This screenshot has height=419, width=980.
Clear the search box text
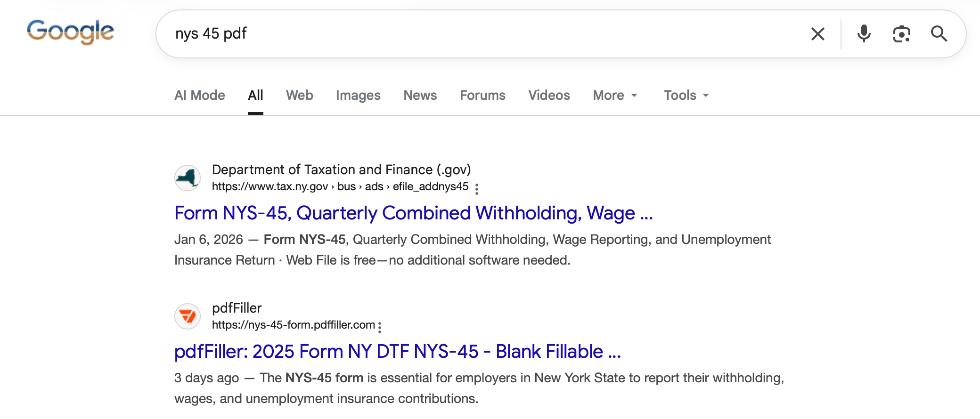pyautogui.click(x=818, y=34)
